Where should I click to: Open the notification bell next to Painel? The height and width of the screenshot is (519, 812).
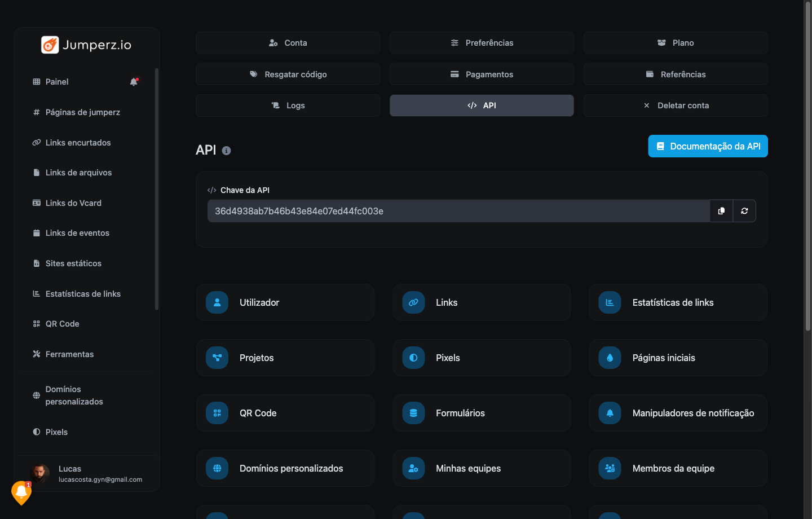click(134, 82)
